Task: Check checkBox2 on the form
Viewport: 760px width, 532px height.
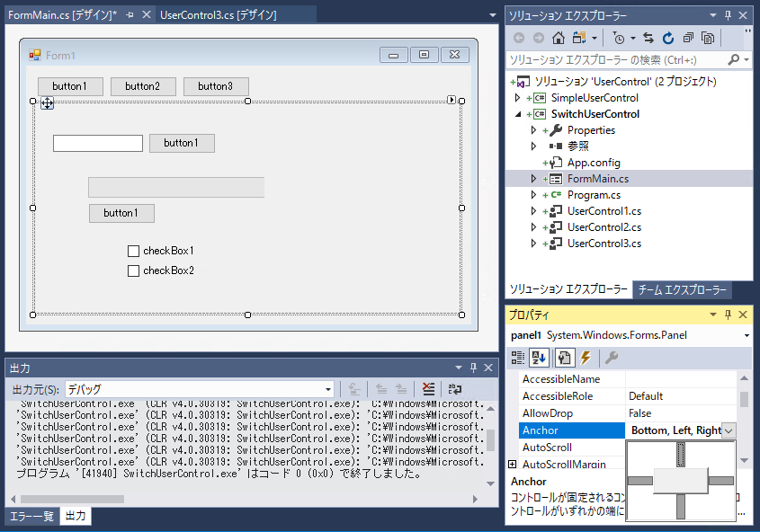Action: click(x=133, y=270)
